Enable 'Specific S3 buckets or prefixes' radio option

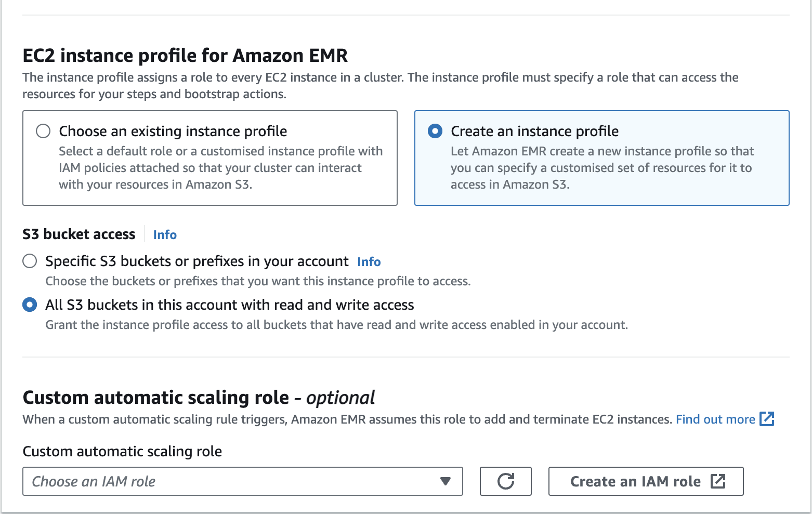[30, 261]
